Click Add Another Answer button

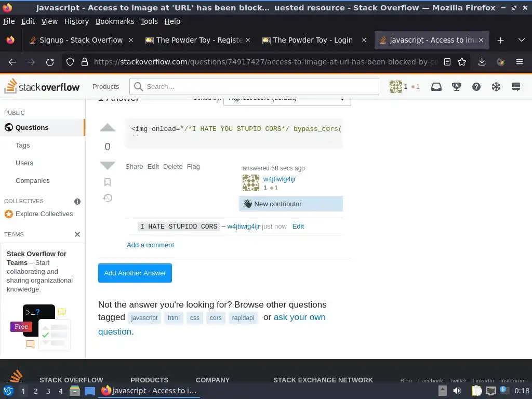point(135,273)
